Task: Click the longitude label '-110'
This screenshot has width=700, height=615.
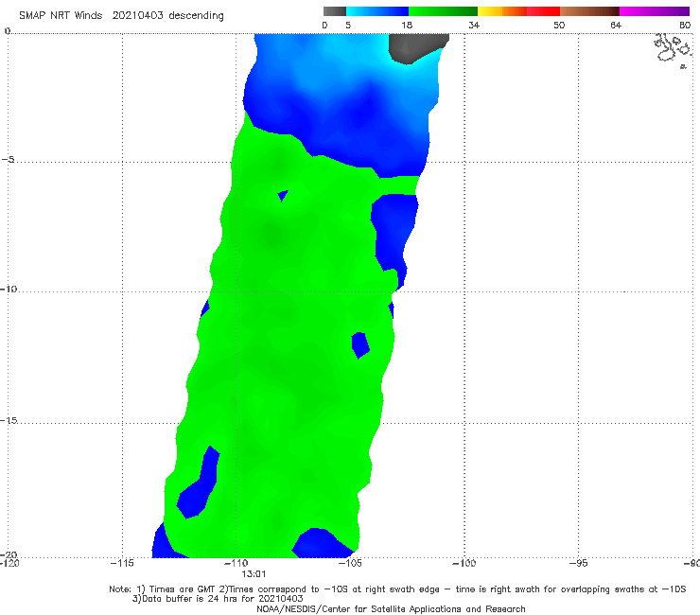Action: click(236, 563)
